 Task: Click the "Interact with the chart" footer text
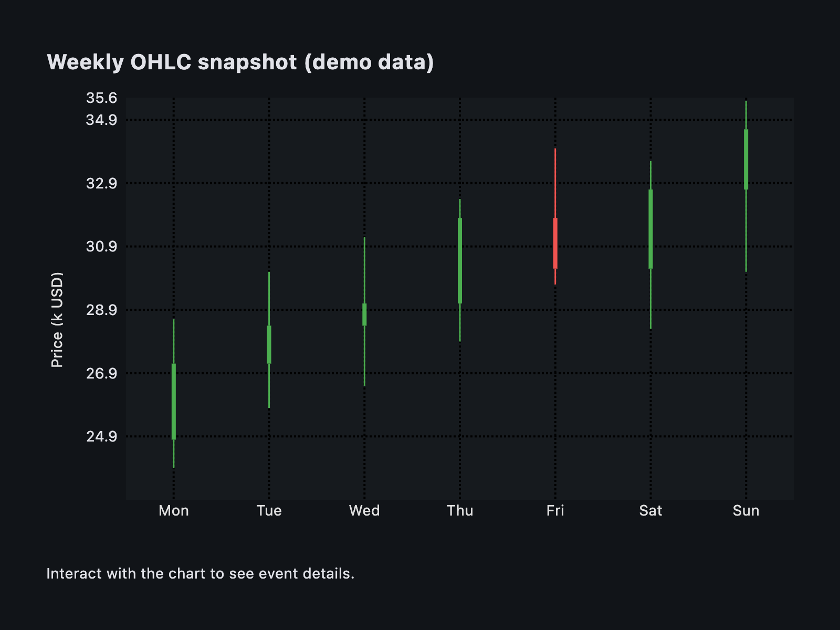[x=201, y=573]
